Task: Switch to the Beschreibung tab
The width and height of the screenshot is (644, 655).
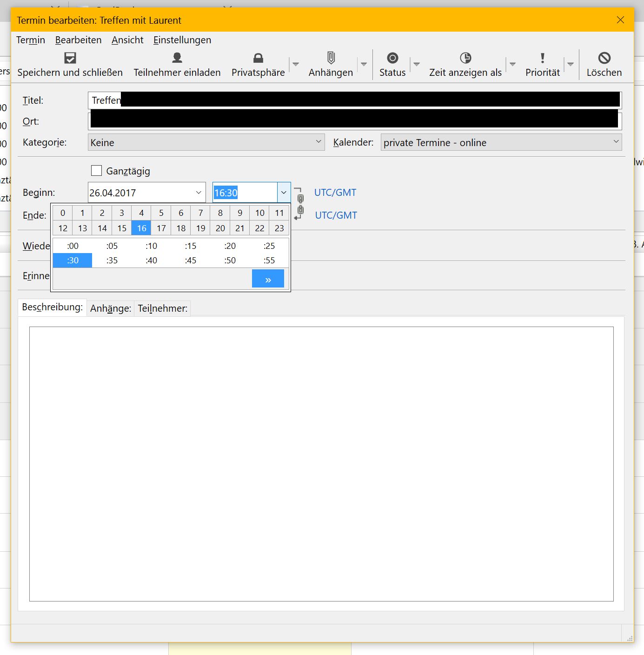Action: (x=52, y=307)
